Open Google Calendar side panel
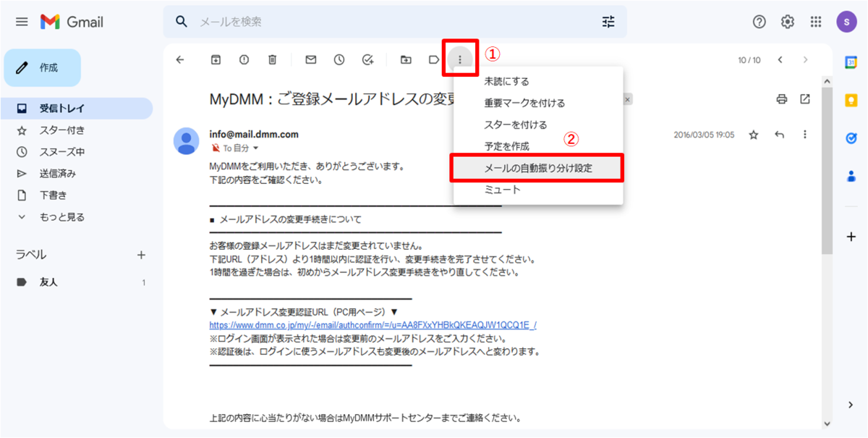Screen dimensions: 868x438 point(851,62)
